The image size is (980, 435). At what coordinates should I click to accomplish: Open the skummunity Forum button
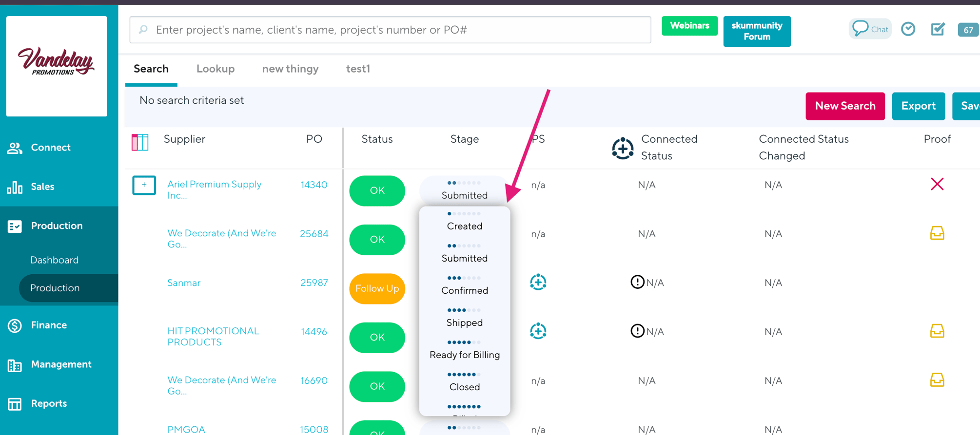(757, 31)
